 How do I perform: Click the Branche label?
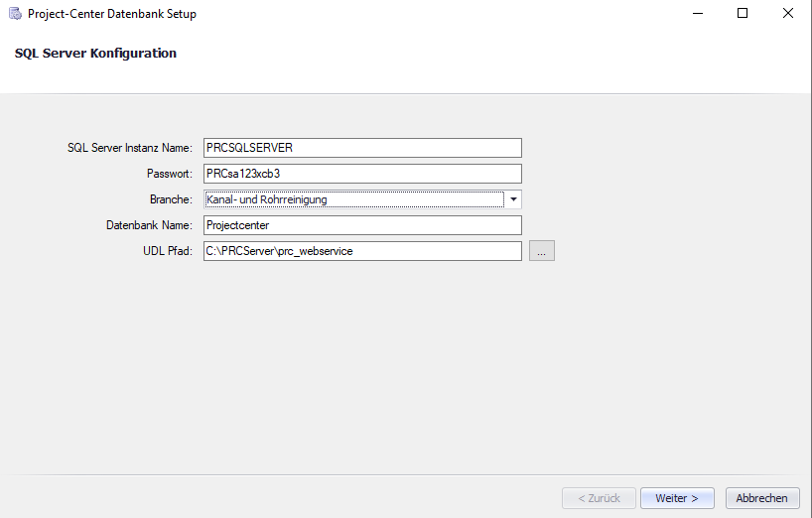[171, 199]
